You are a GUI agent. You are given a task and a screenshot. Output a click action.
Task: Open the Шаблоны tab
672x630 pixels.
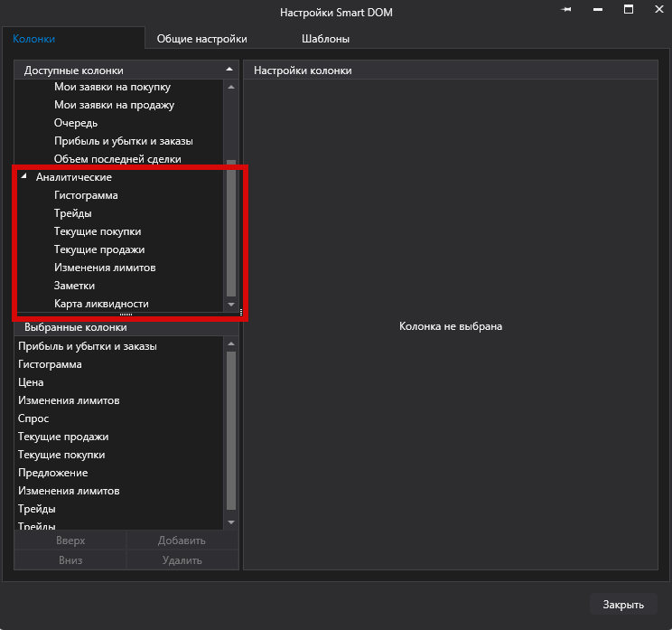click(x=325, y=39)
